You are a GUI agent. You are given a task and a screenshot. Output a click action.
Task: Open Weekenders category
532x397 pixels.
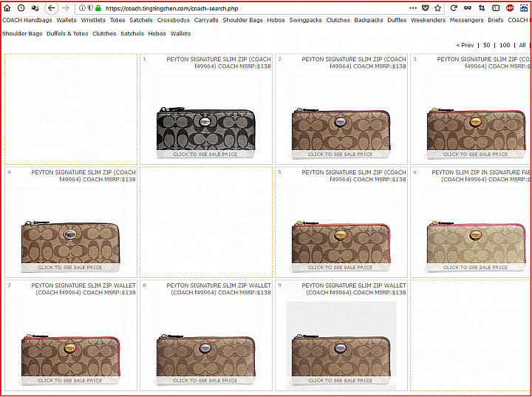(x=428, y=20)
